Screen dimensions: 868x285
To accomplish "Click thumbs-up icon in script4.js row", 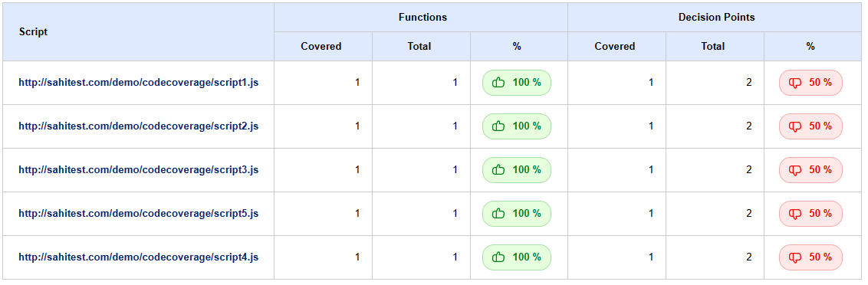I will point(498,257).
